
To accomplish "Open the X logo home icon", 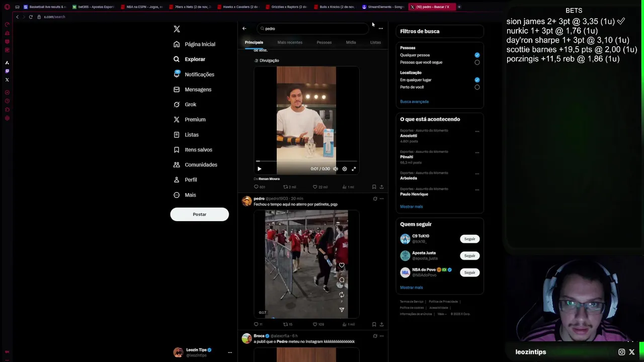I will pyautogui.click(x=177, y=29).
